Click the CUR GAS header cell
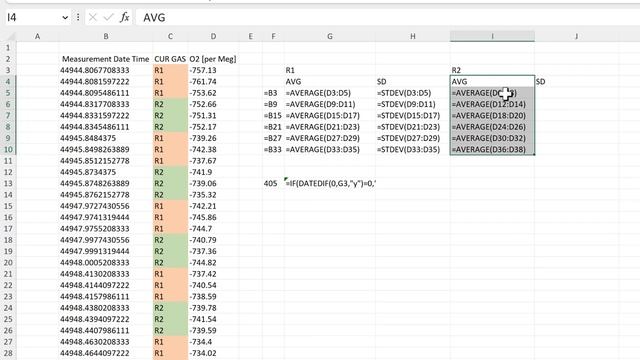 170,59
